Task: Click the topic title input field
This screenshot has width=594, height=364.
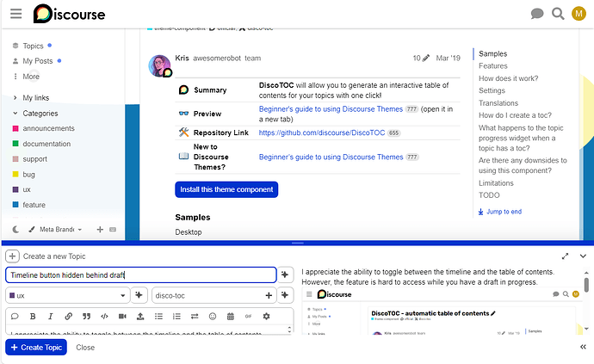Action: tap(141, 275)
